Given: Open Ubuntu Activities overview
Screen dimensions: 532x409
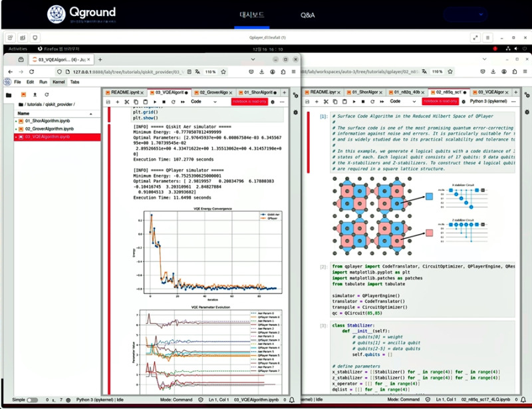Looking at the screenshot, I should coord(18,49).
